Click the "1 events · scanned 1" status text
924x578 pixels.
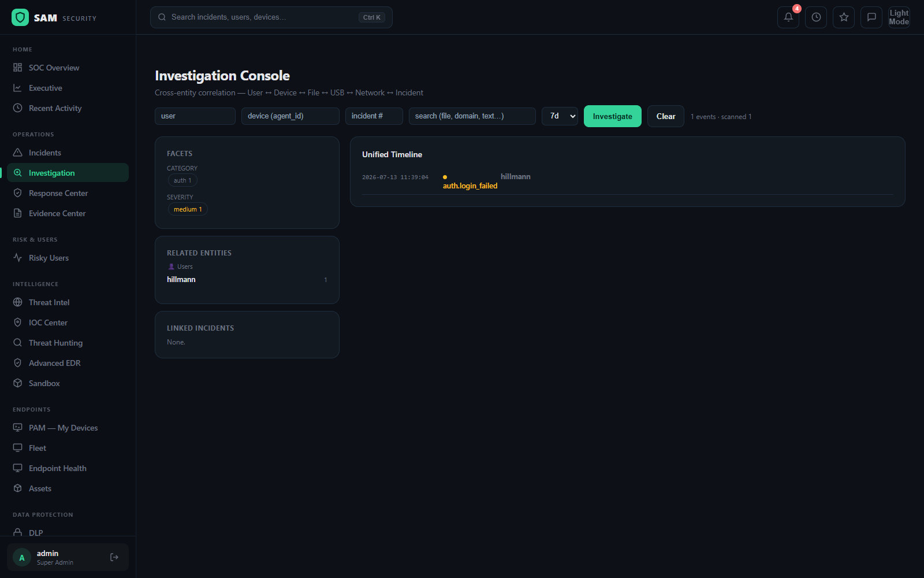tap(721, 117)
